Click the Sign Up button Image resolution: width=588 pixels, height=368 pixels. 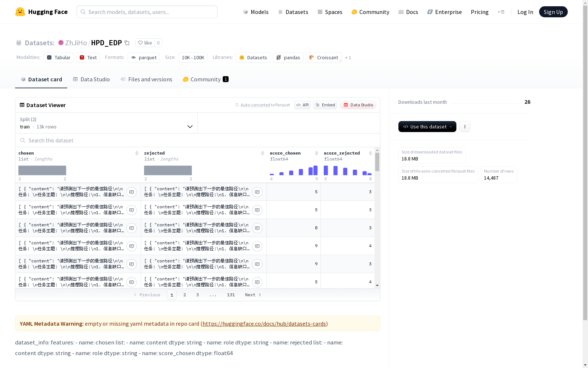[x=553, y=12]
